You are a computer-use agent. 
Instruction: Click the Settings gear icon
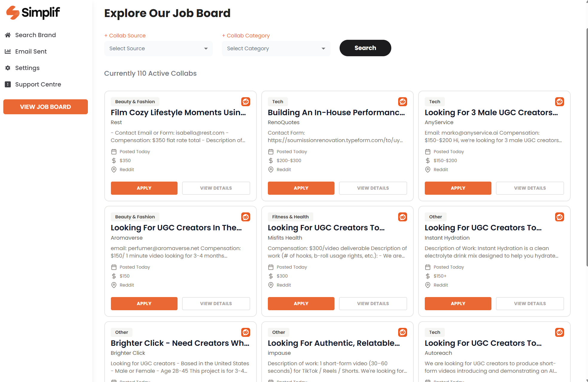point(8,68)
